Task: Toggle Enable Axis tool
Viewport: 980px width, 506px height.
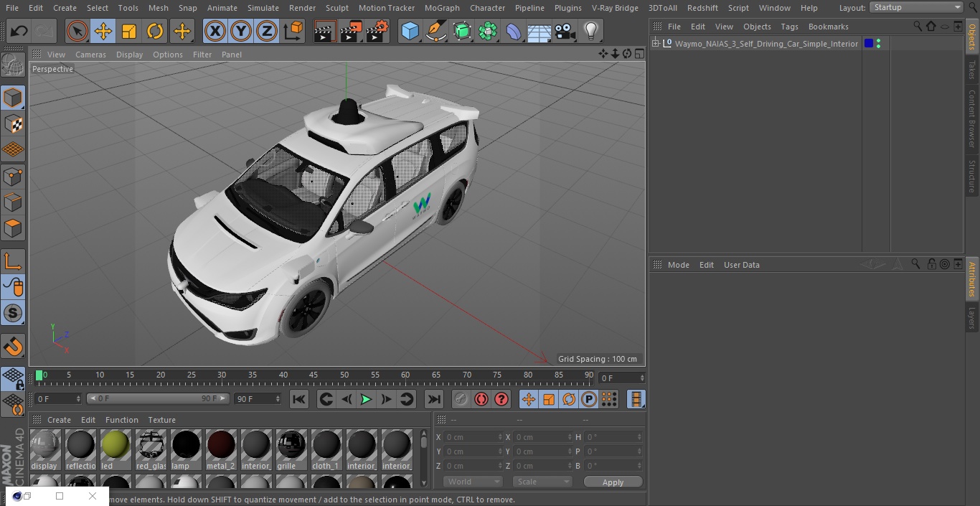Action: (13, 261)
